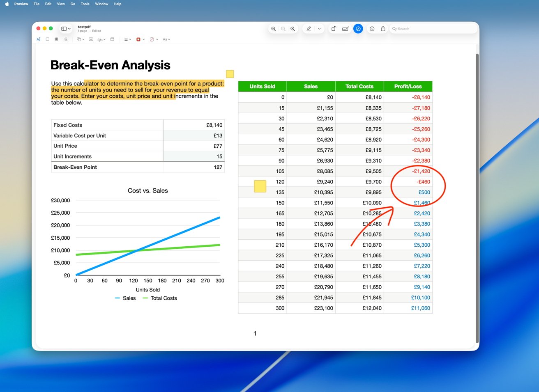This screenshot has width=539, height=392.
Task: Expand the shapes dropdown menu
Action: pos(81,39)
